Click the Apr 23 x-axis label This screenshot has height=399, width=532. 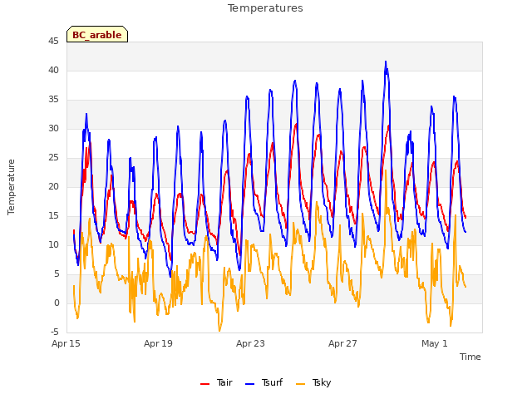[250, 343]
